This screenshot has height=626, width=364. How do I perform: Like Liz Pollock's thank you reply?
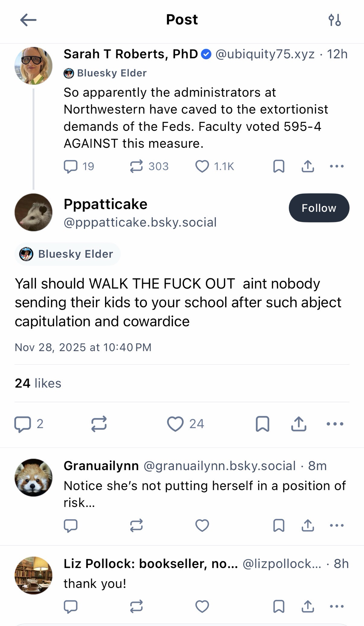[202, 606]
